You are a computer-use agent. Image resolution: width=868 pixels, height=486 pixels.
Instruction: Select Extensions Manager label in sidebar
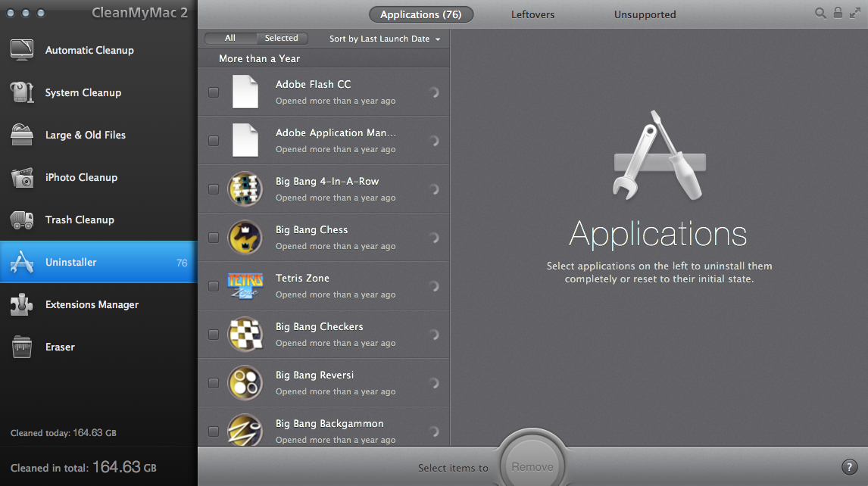coord(92,304)
